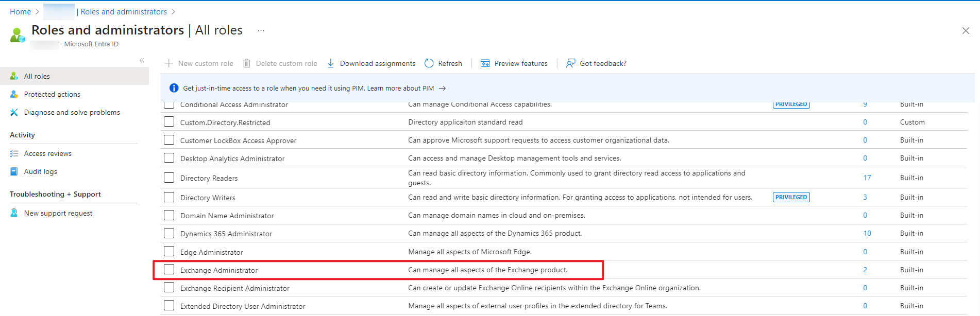Close the Roles and administrators blade
The image size is (980, 316).
(x=966, y=31)
